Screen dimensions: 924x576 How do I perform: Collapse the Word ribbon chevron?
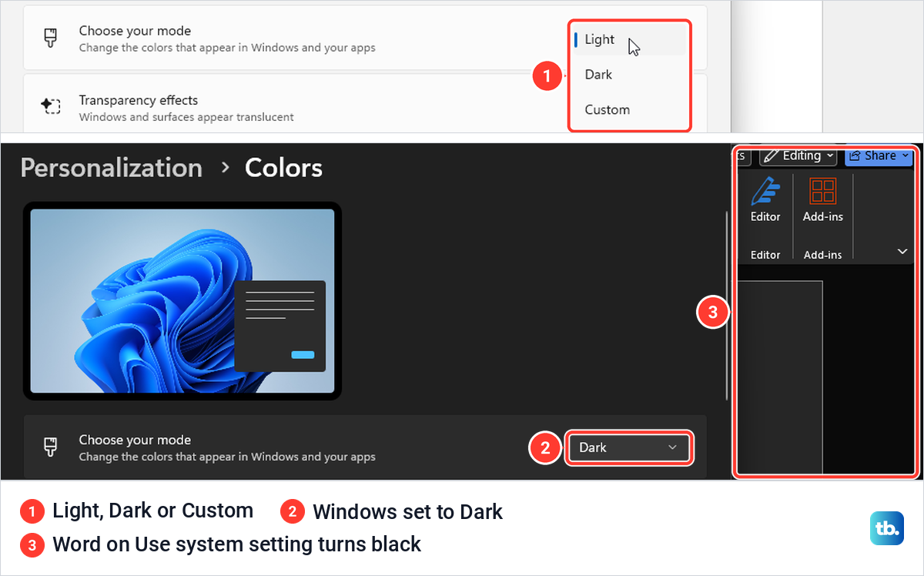902,251
